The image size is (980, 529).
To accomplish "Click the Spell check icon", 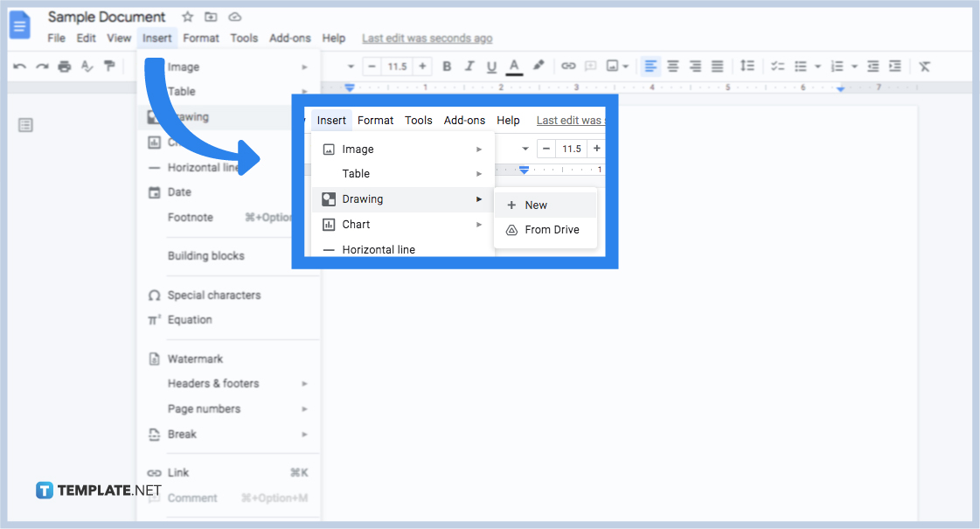I will tap(86, 66).
